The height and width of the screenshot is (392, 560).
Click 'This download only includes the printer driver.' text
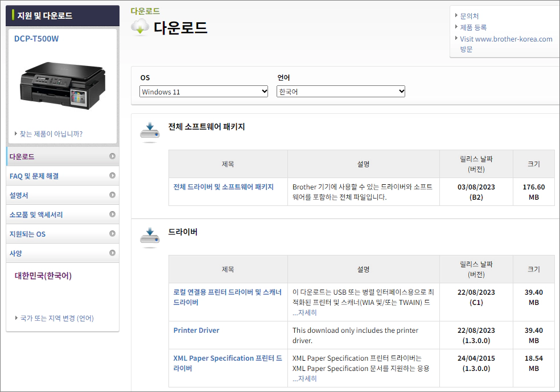tap(355, 335)
